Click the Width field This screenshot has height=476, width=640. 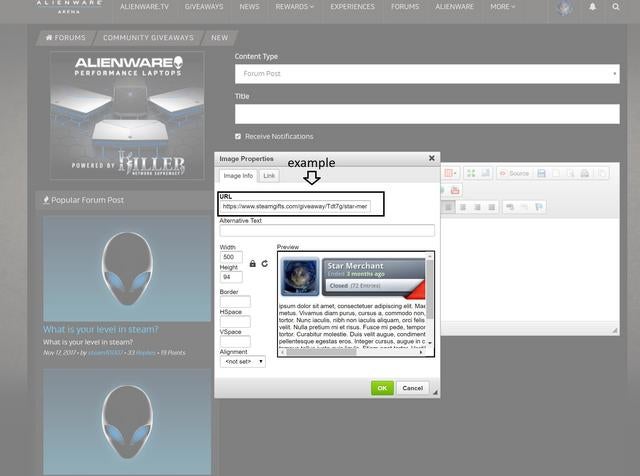[231, 257]
